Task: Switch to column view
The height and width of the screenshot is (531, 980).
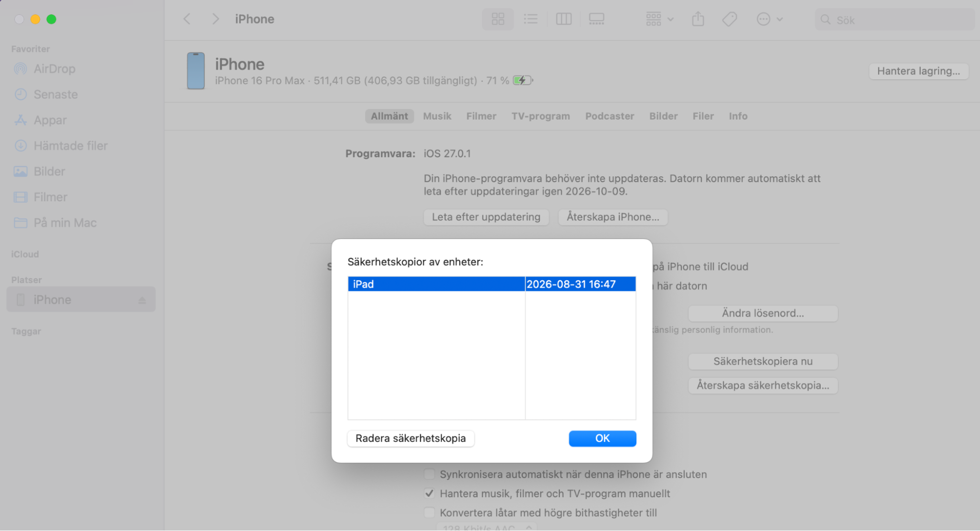Action: (563, 19)
